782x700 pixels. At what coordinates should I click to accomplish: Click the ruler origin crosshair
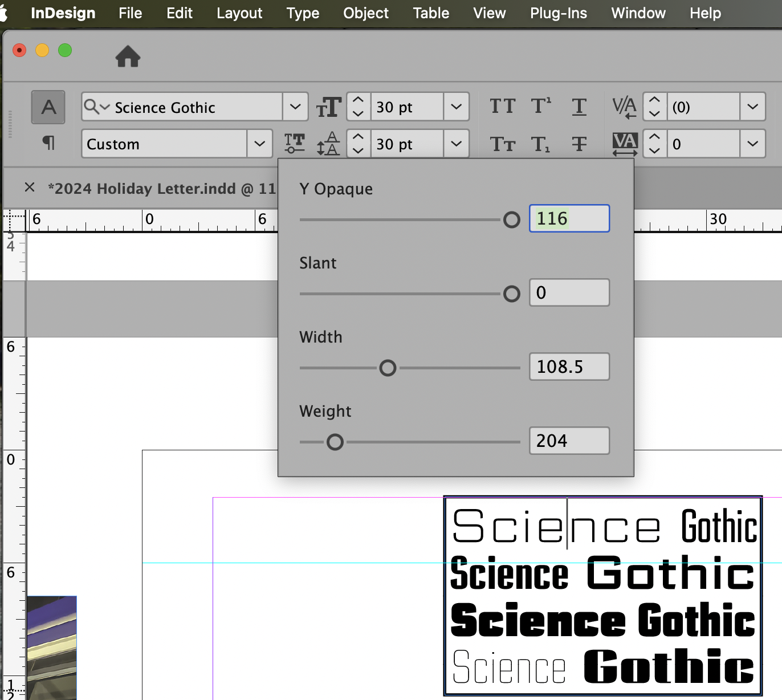(14, 219)
